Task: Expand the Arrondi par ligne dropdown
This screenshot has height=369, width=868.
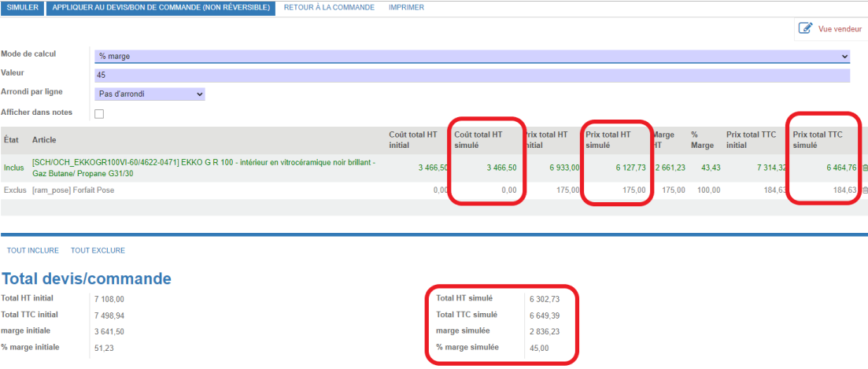Action: 150,94
